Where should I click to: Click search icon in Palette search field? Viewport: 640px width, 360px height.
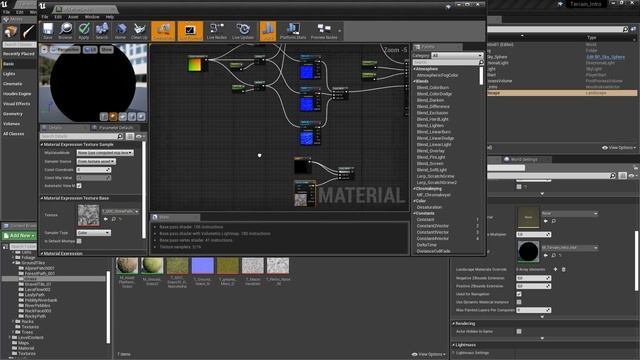(x=481, y=62)
